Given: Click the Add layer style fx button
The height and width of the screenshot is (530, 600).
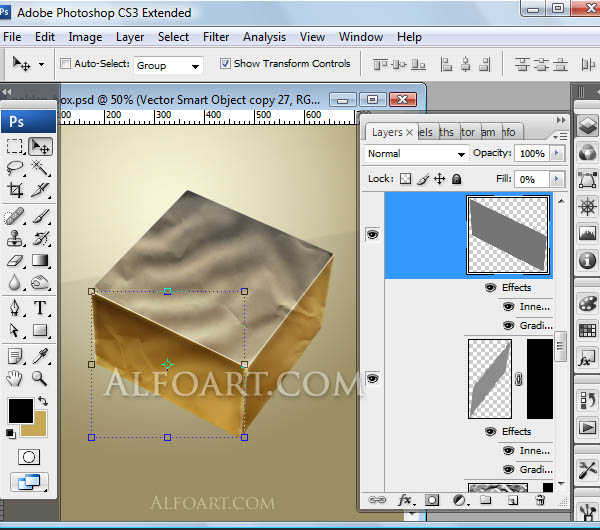Looking at the screenshot, I should coord(405,500).
